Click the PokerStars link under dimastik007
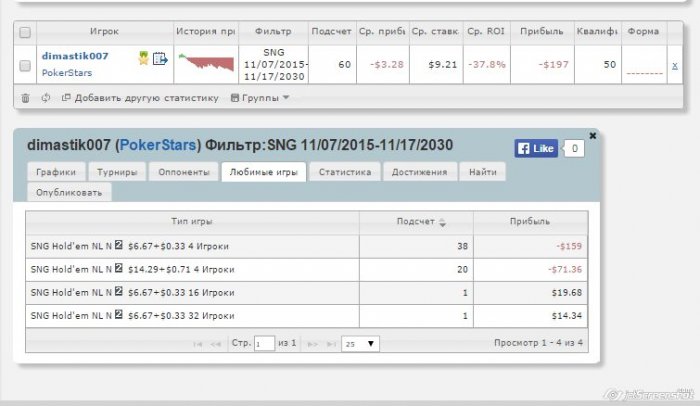Image resolution: width=700 pixels, height=406 pixels. coord(67,73)
